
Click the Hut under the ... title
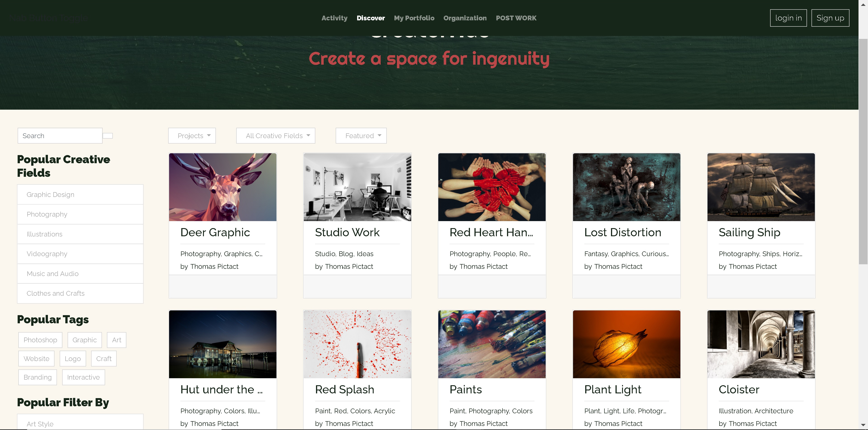point(221,390)
